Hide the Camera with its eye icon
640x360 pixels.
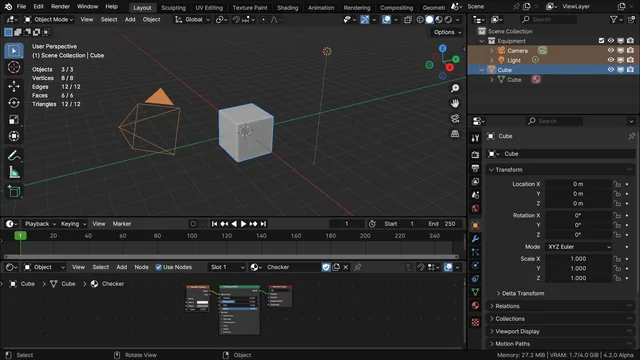pos(611,50)
